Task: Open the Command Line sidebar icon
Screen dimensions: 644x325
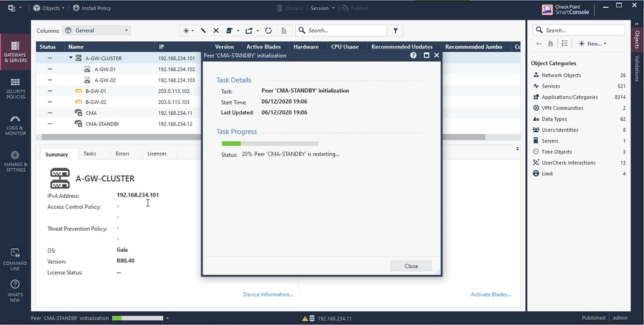Action: click(15, 257)
